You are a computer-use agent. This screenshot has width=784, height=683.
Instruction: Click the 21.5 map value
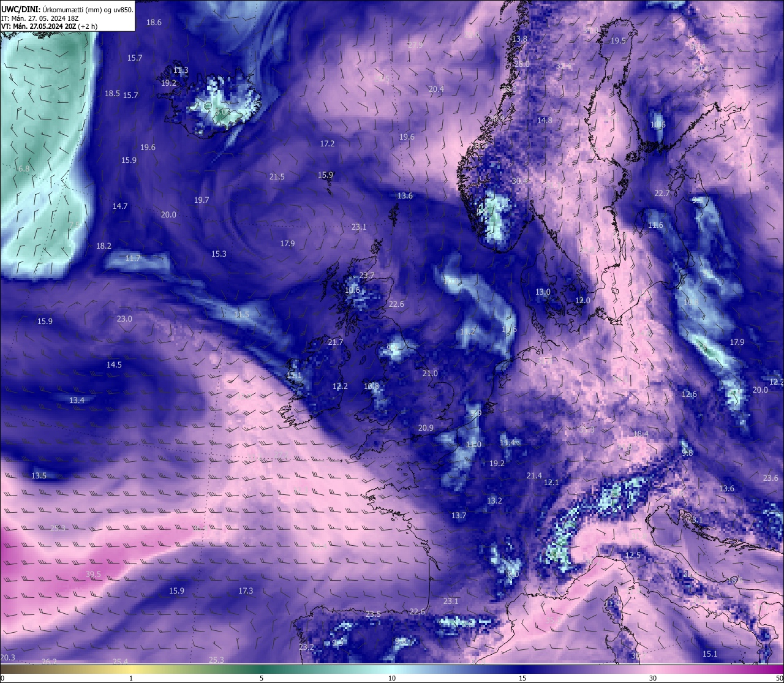277,177
